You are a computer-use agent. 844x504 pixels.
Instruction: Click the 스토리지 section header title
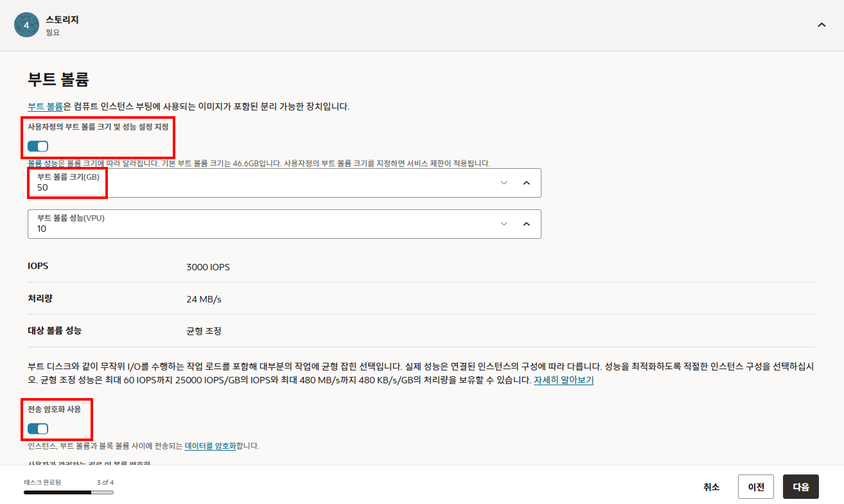coord(62,20)
